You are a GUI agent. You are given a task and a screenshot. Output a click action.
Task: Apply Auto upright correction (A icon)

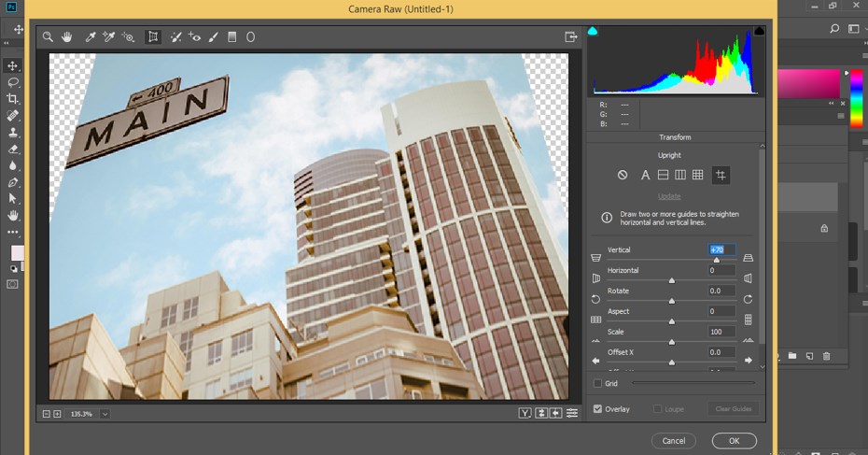[x=644, y=175]
